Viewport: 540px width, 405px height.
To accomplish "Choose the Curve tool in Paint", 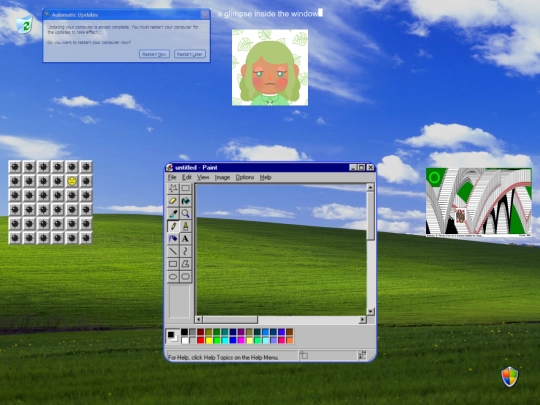I will coord(186,251).
